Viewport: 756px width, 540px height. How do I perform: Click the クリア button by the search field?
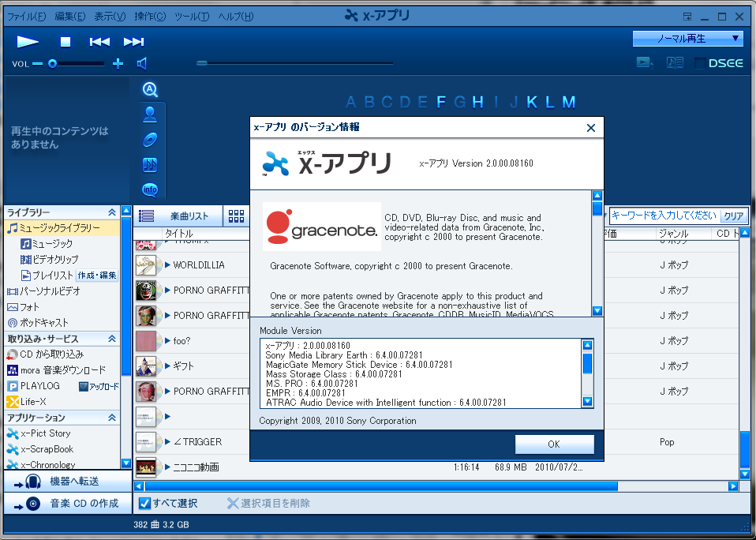[733, 216]
